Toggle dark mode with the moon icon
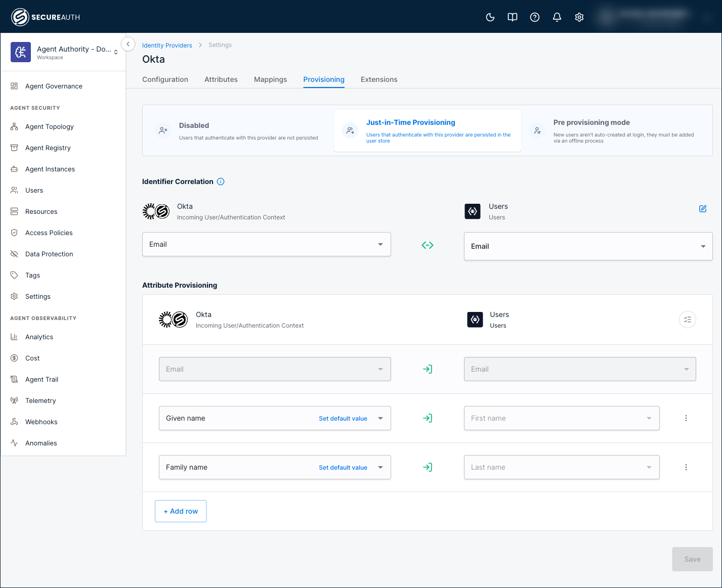This screenshot has width=722, height=588. coord(490,17)
